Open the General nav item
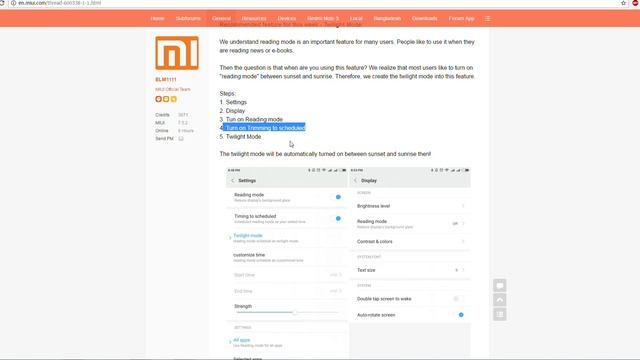 point(221,18)
